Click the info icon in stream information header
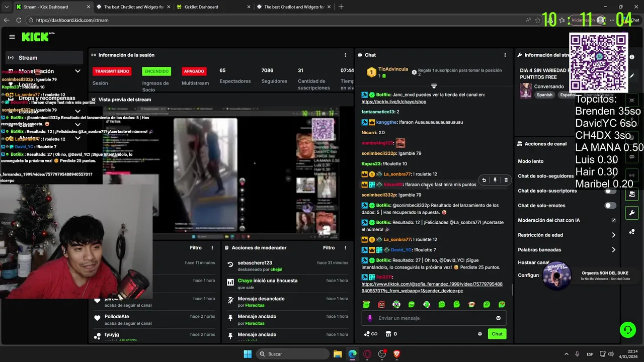 pos(632,57)
